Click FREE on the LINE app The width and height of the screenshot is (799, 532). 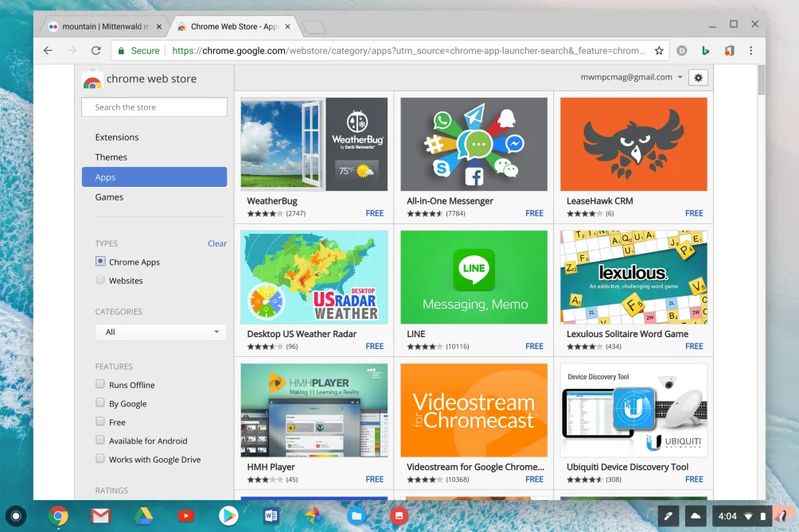[x=534, y=346]
